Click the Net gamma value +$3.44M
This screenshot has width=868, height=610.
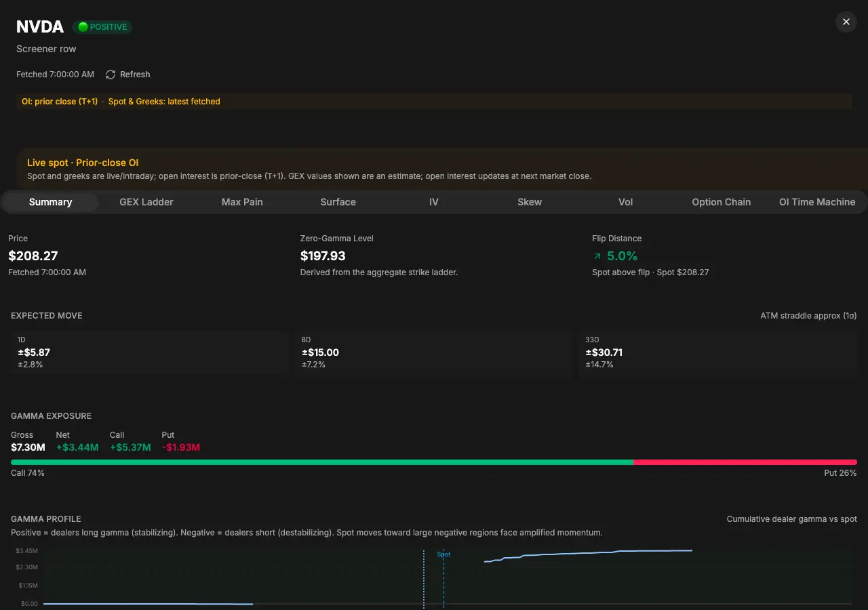point(77,447)
